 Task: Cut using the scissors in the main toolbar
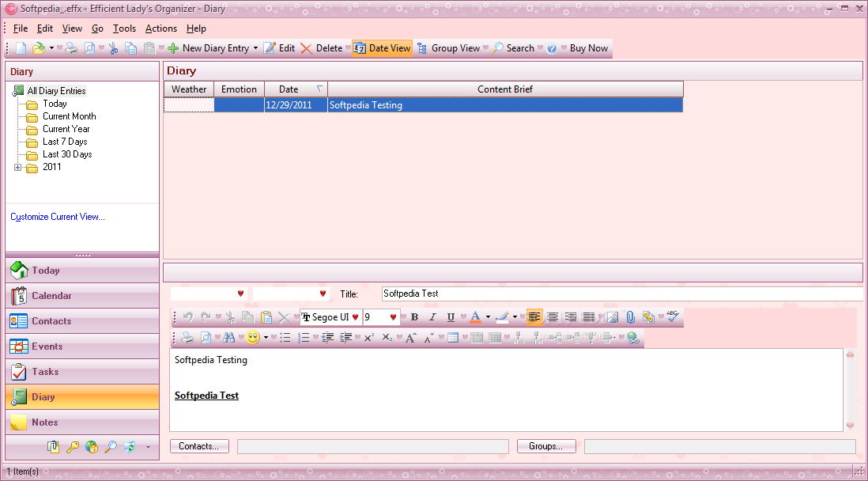point(114,49)
